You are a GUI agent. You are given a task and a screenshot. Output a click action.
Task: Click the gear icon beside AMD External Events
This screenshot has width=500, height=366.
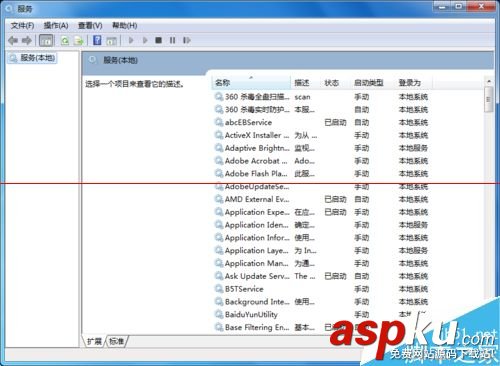pos(219,199)
